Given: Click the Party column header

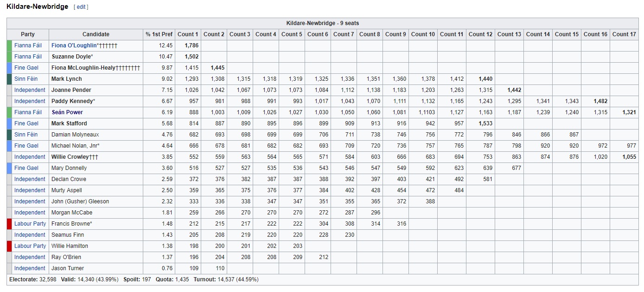Looking at the screenshot, I should pyautogui.click(x=28, y=34).
